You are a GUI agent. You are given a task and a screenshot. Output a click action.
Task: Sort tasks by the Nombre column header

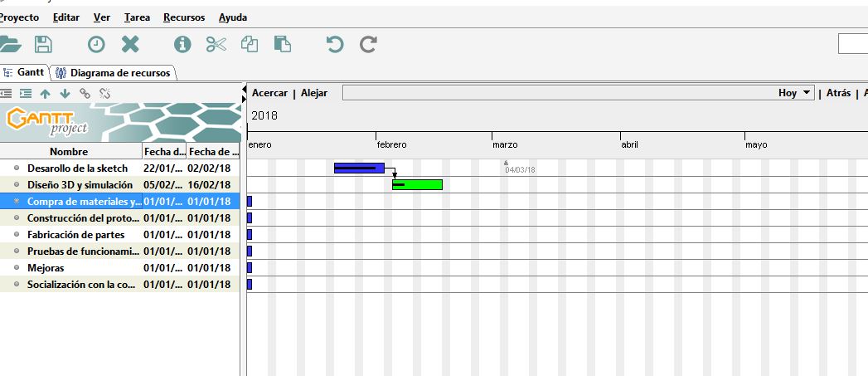69,151
